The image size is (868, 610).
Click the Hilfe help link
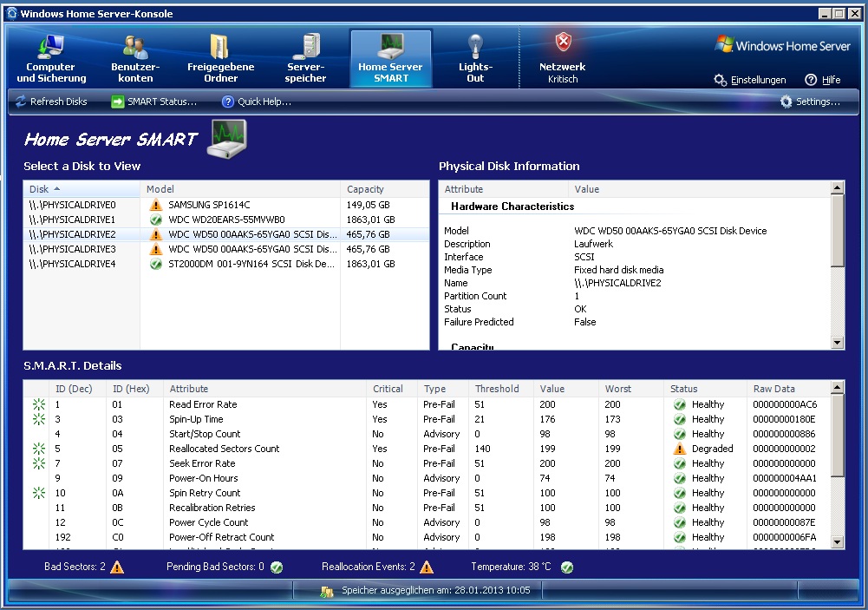(x=823, y=80)
